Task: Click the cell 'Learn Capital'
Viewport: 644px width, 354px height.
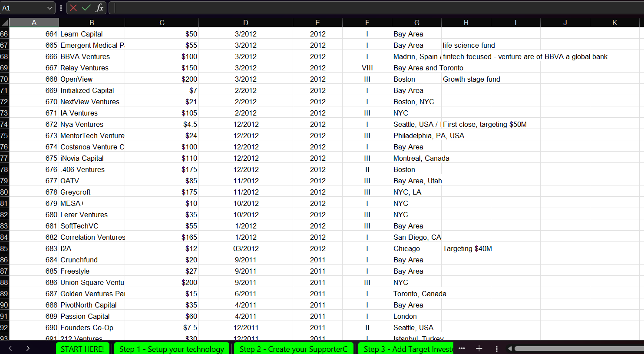Action: (x=92, y=34)
